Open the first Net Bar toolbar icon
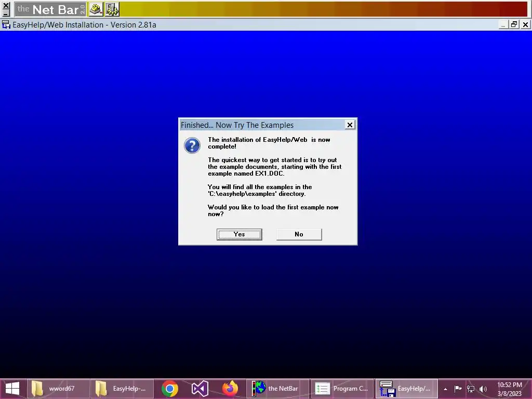Screen dimensions: 532x399 click(x=96, y=9)
